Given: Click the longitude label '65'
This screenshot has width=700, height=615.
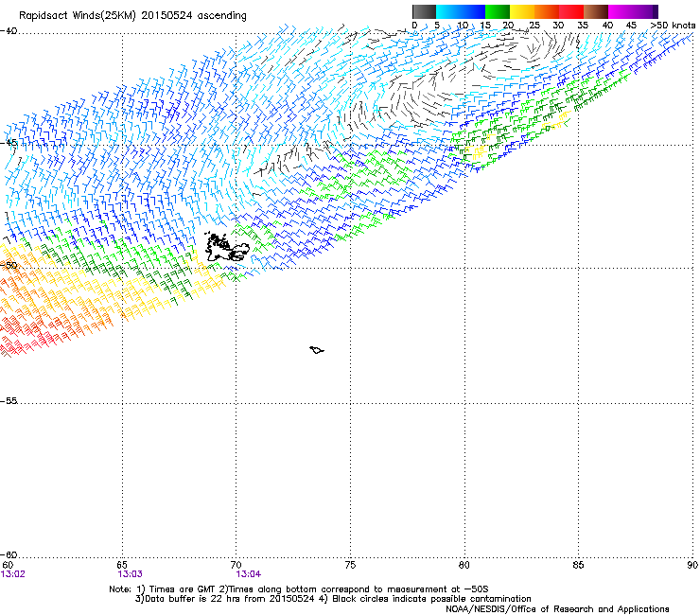Looking at the screenshot, I should (122, 565).
